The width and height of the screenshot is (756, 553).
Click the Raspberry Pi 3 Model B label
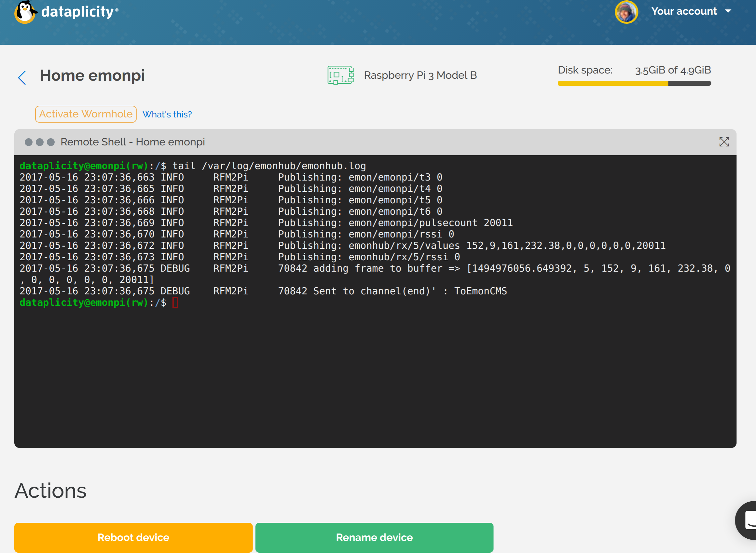tap(420, 75)
